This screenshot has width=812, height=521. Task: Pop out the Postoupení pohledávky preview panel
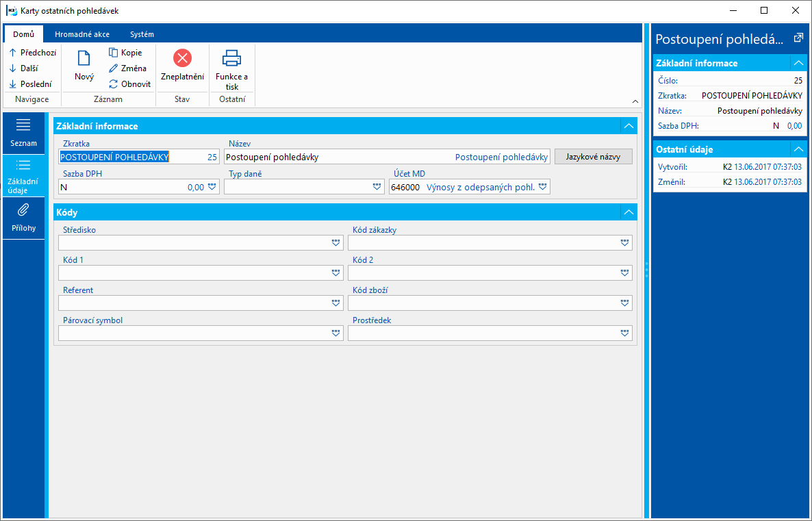coord(798,38)
